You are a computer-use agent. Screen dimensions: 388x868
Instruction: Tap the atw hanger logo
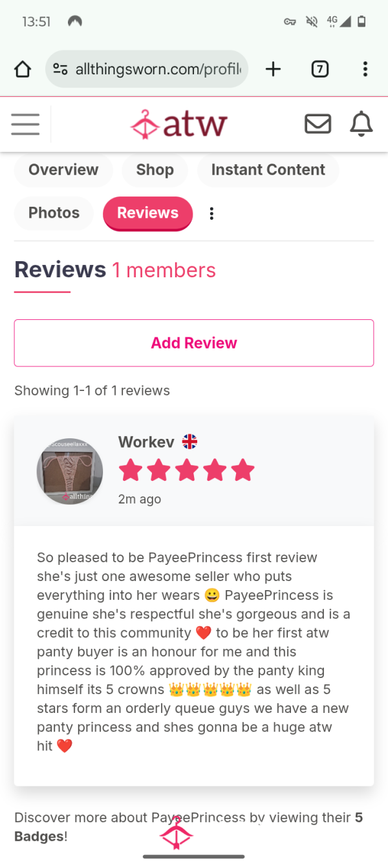[x=178, y=124]
